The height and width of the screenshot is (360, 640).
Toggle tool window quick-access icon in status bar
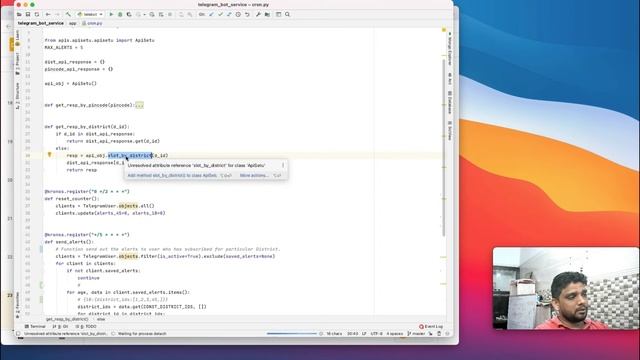pyautogui.click(x=18, y=334)
